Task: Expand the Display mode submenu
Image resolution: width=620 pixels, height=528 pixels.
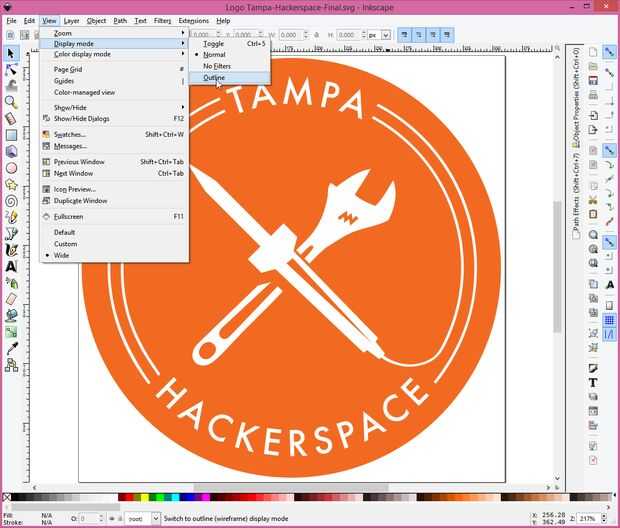Action: click(114, 44)
